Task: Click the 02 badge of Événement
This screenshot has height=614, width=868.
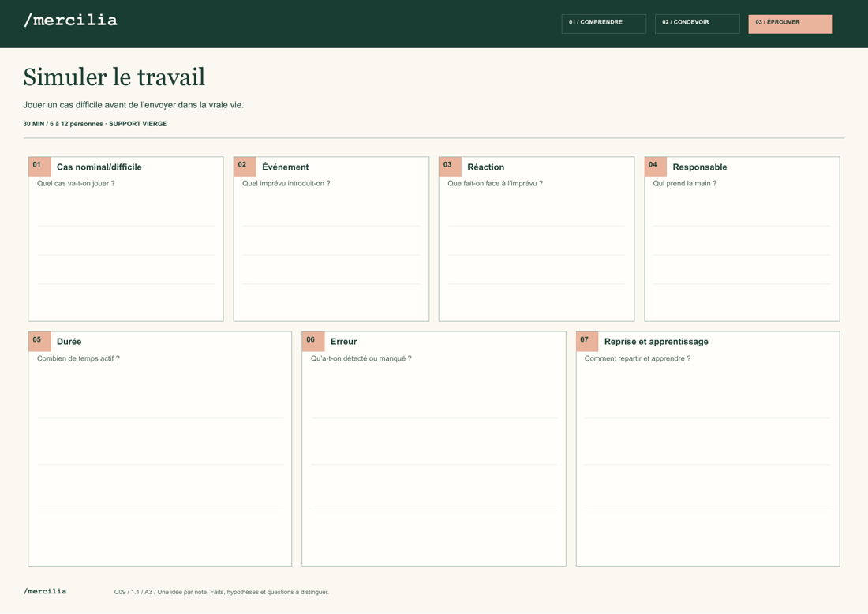Action: coord(245,166)
